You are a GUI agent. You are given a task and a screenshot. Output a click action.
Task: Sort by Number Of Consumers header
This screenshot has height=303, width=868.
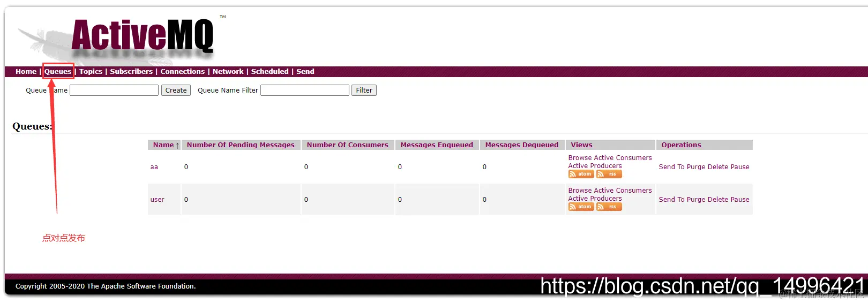[x=347, y=145]
